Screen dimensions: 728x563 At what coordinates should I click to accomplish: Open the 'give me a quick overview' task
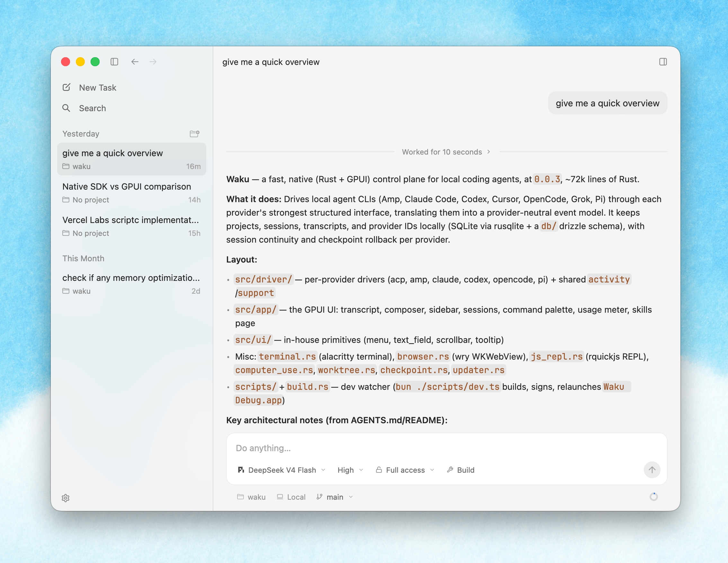pyautogui.click(x=132, y=159)
